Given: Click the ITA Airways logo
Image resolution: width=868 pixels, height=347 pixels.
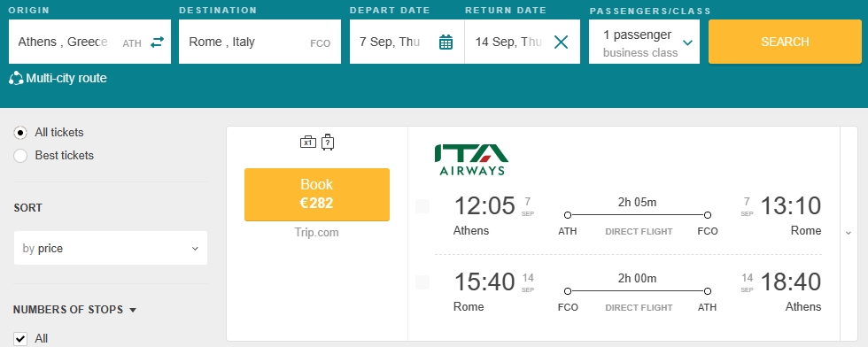Looking at the screenshot, I should 471,159.
